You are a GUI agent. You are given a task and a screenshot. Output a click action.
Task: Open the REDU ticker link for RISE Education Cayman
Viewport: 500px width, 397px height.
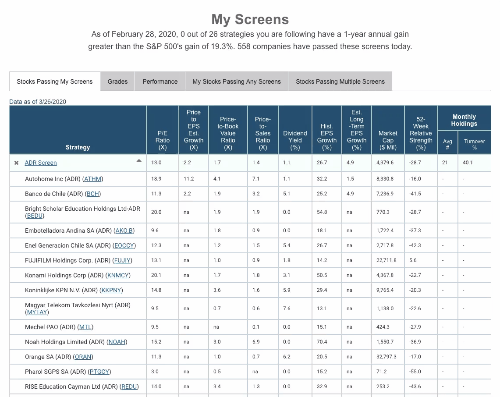[129, 387]
